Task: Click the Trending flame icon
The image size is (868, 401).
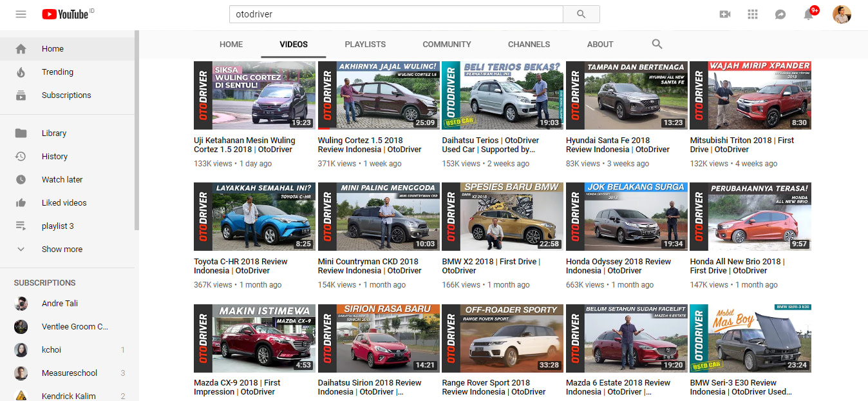Action: pyautogui.click(x=21, y=72)
